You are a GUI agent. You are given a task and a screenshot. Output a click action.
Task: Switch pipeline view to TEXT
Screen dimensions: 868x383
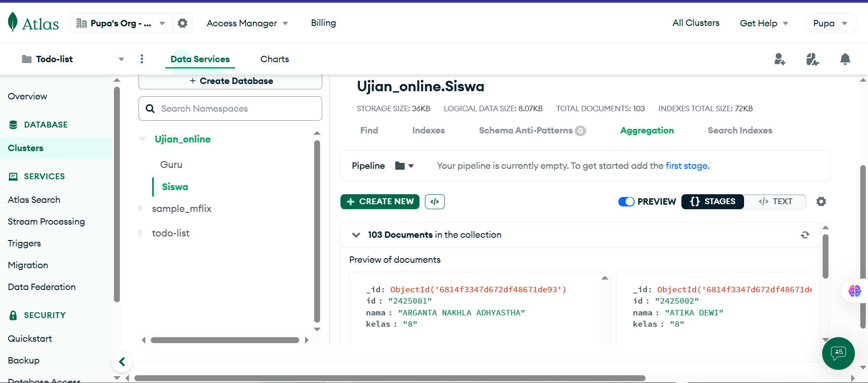click(x=775, y=201)
